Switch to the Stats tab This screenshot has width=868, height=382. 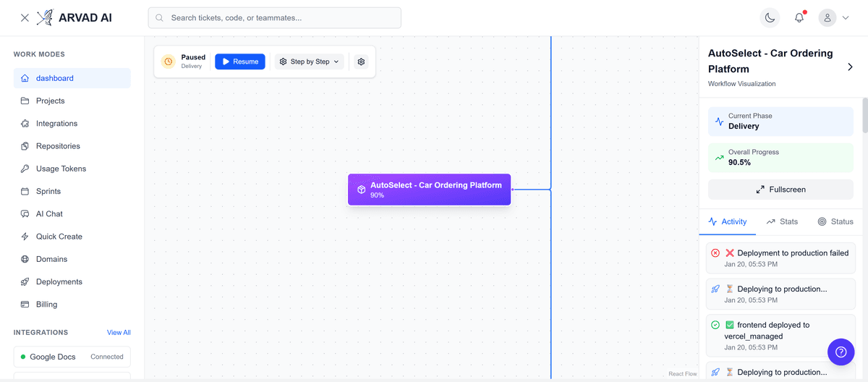click(x=782, y=221)
